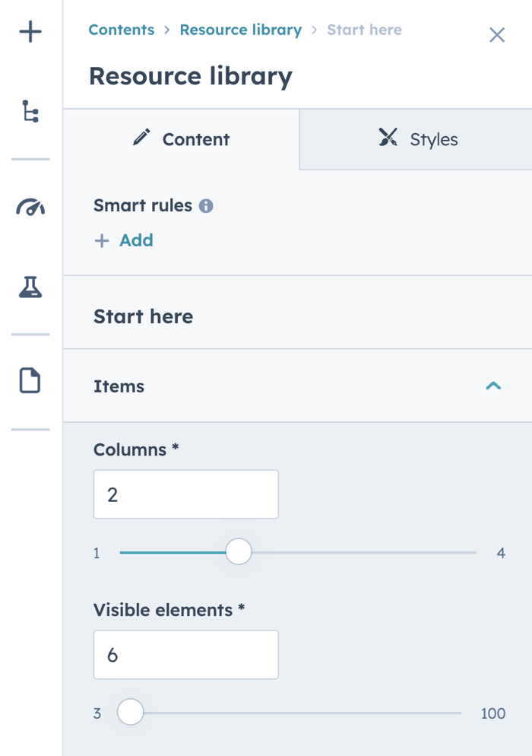Open the testing flask icon in the sidebar
This screenshot has width=532, height=756.
tap(29, 288)
